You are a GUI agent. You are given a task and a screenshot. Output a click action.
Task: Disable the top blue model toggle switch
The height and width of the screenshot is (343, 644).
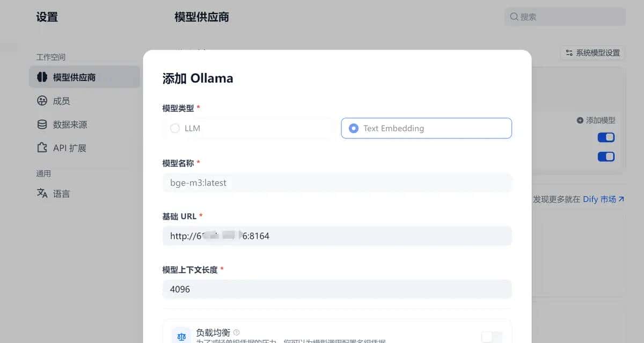(606, 137)
